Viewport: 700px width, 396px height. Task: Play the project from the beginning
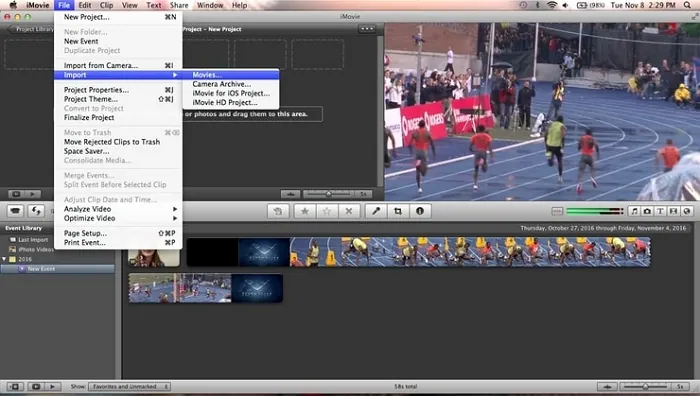click(33, 194)
